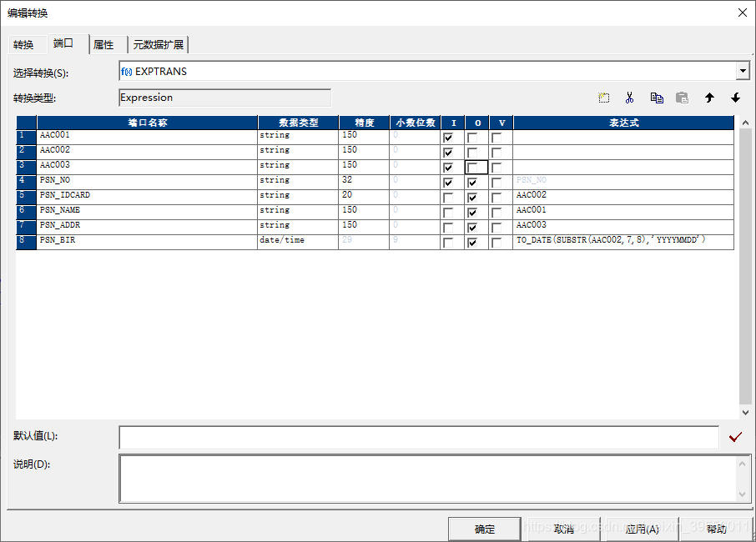Screen dimensions: 756x542
Task: Move the port down with down arrow
Action: (x=735, y=98)
